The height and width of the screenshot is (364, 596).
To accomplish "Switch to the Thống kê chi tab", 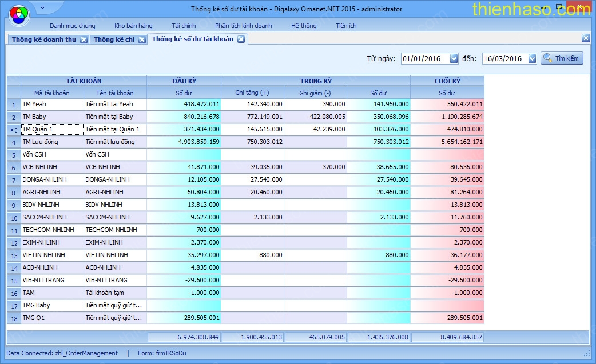I will pyautogui.click(x=114, y=39).
